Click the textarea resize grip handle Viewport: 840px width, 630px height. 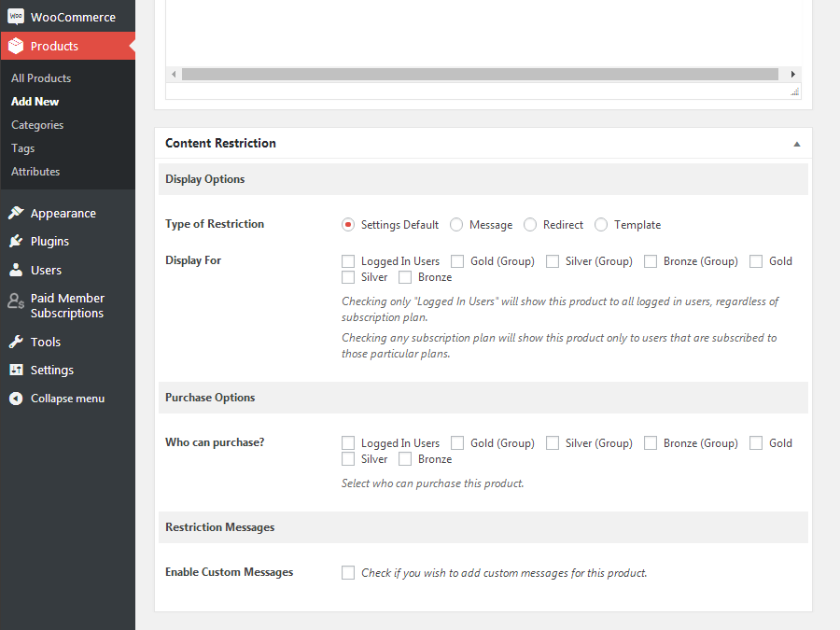[x=795, y=91]
